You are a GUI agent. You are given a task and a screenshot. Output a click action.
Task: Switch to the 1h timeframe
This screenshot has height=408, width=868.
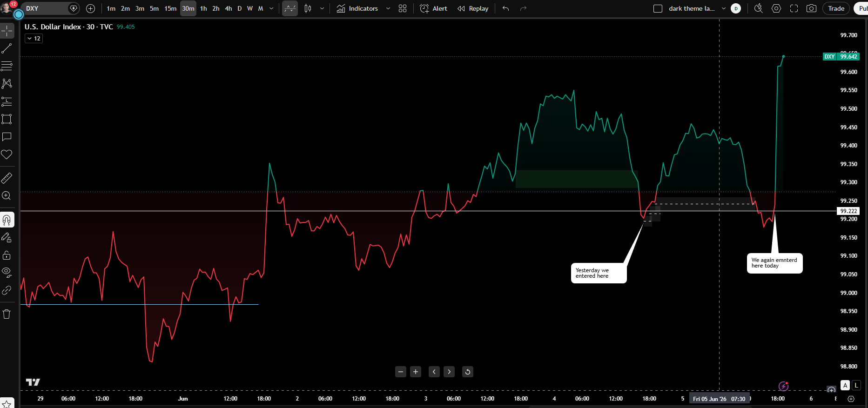[x=203, y=8]
